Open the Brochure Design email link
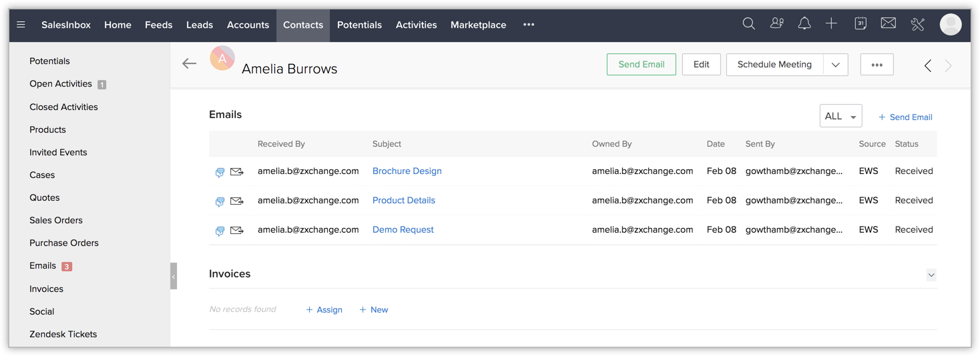 click(407, 171)
